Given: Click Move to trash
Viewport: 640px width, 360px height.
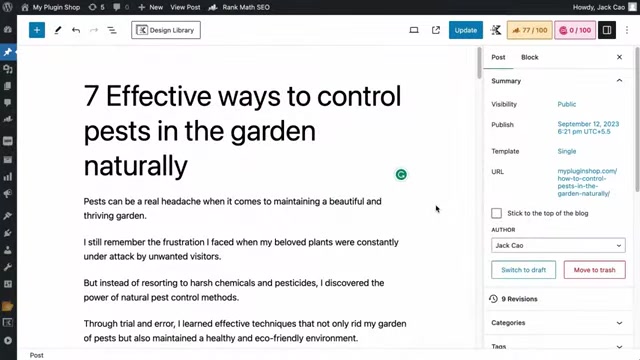Looking at the screenshot, I should [x=594, y=270].
